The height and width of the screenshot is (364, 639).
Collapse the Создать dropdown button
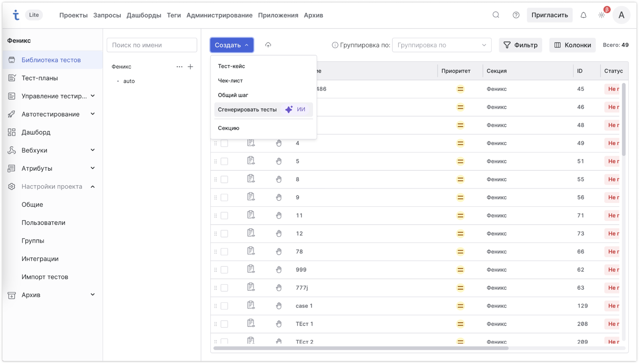[232, 45]
